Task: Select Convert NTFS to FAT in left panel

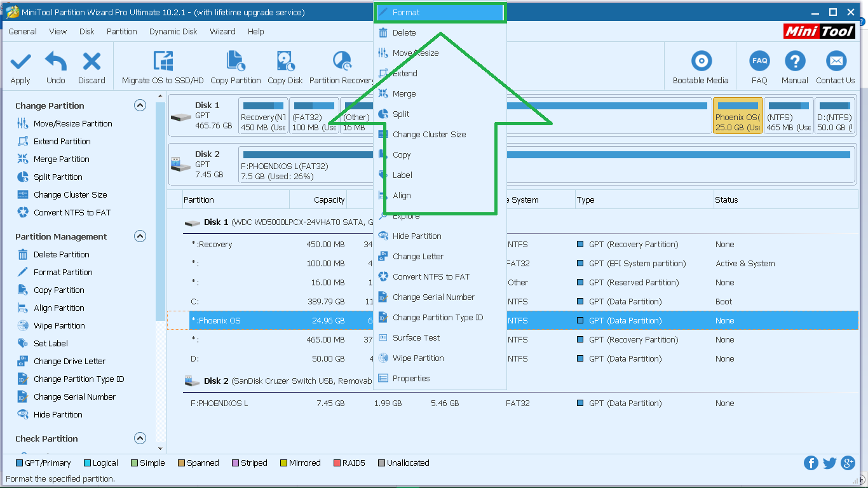Action: click(x=72, y=213)
